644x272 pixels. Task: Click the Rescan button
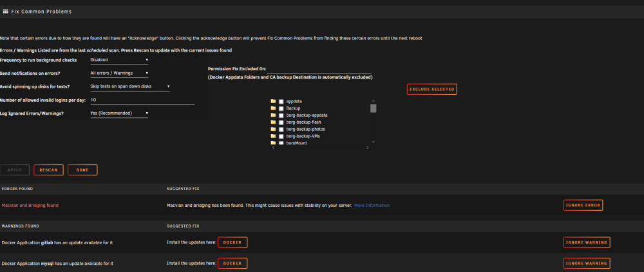48,170
